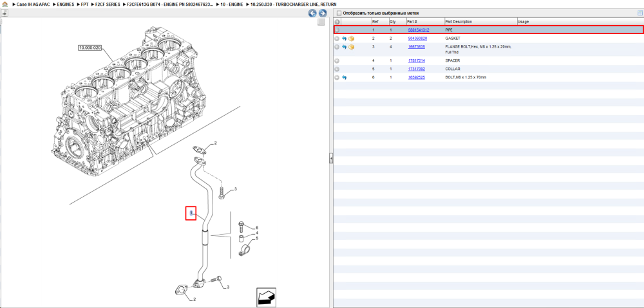Select the FLANGE BOLT, Hex description cell
The image size is (644, 308).
(x=480, y=50)
